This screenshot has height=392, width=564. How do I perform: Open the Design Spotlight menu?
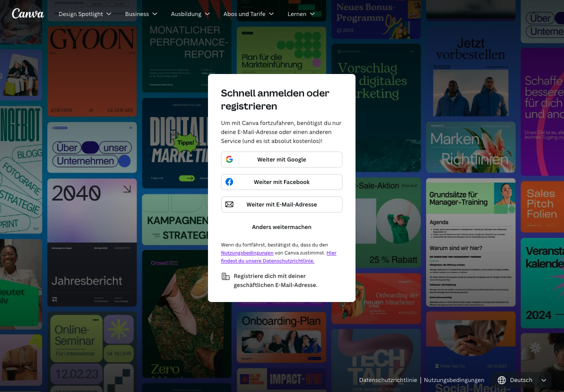pyautogui.click(x=85, y=14)
